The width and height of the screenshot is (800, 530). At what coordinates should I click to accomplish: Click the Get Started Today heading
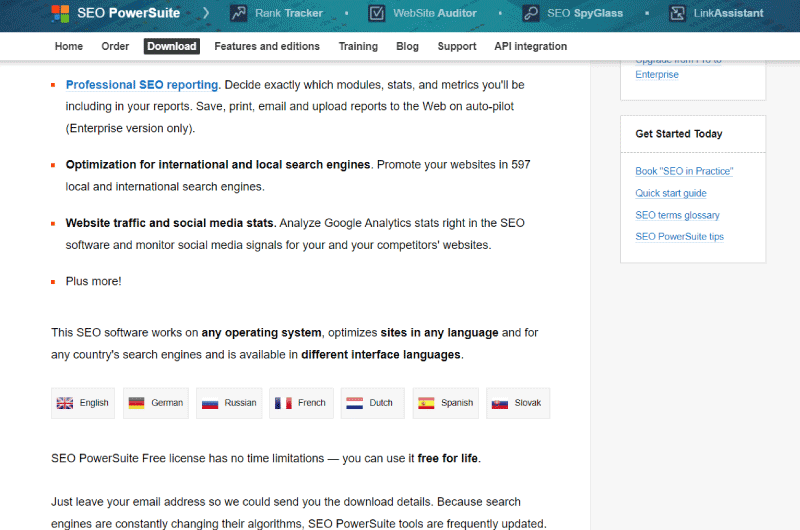click(679, 134)
